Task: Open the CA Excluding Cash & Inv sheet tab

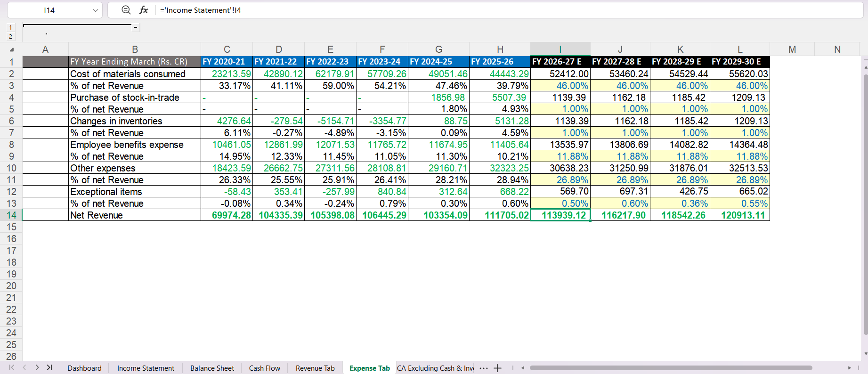Action: pyautogui.click(x=435, y=368)
